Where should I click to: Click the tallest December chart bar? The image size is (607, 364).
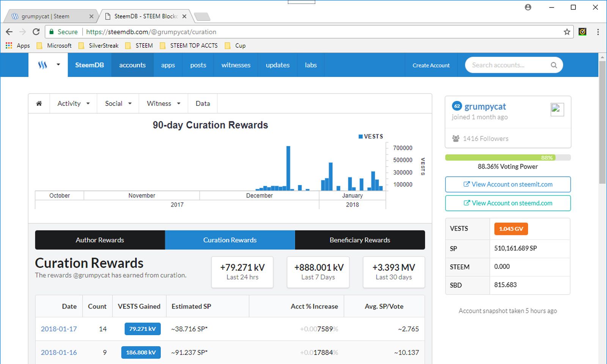point(288,168)
